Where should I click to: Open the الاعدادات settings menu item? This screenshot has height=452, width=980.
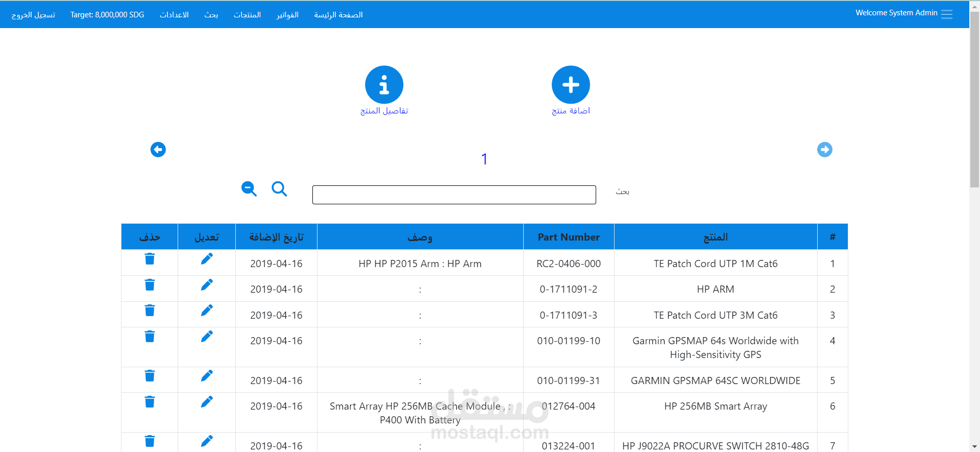[x=174, y=15]
